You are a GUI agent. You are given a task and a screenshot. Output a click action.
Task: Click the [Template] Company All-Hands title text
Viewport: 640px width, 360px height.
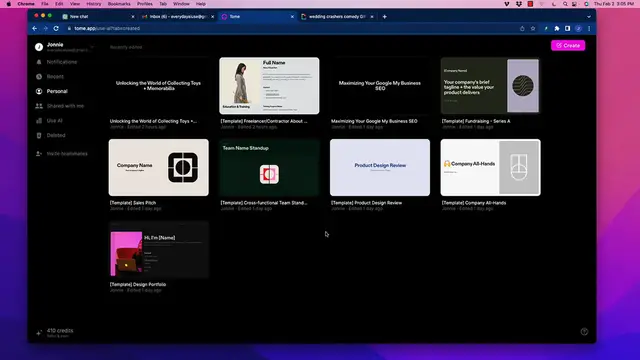[x=474, y=203]
